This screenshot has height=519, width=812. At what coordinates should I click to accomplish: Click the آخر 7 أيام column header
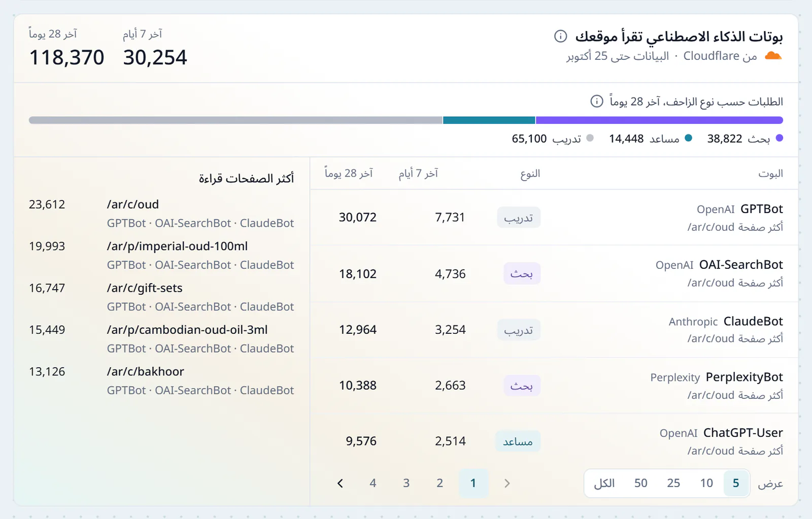418,174
